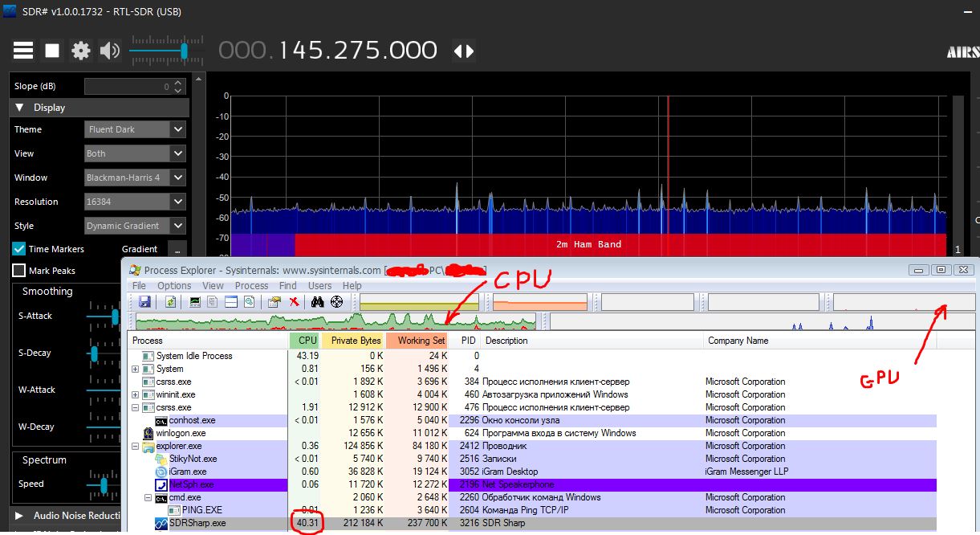Sort by Company Name column header
The image size is (980, 535).
(x=819, y=341)
